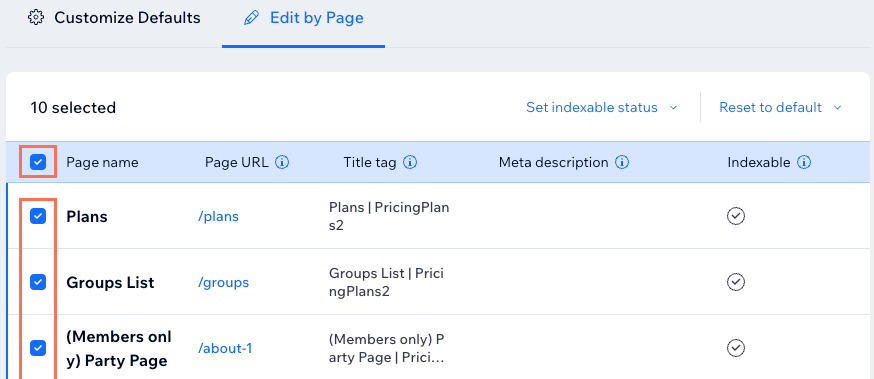The height and width of the screenshot is (379, 874).
Task: Open the /plans page URL link
Action: click(x=218, y=216)
